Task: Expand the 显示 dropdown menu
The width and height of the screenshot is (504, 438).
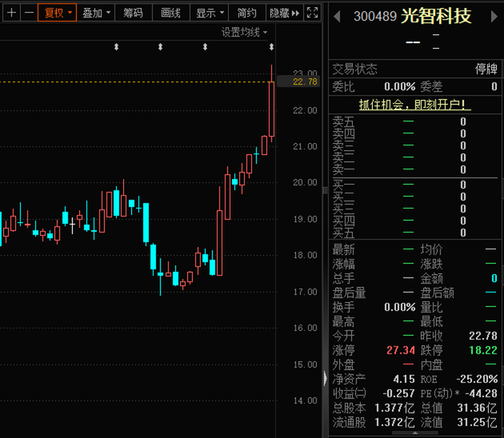Action: [210, 13]
